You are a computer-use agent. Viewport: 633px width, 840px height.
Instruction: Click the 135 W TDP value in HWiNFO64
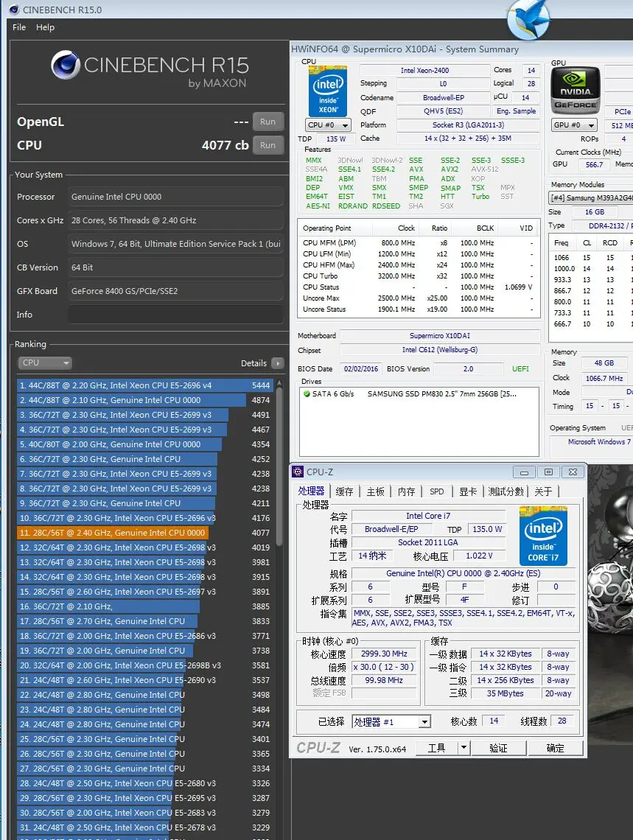pos(336,139)
